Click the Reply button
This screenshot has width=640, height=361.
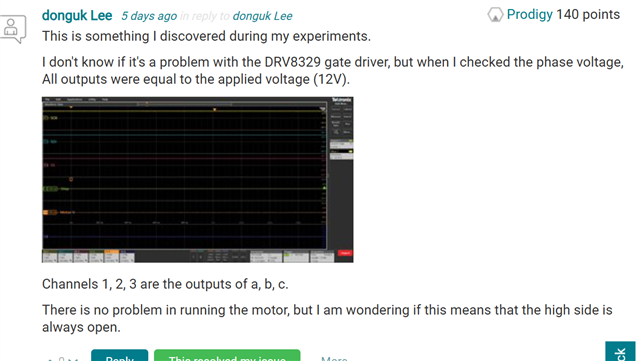[x=120, y=355]
